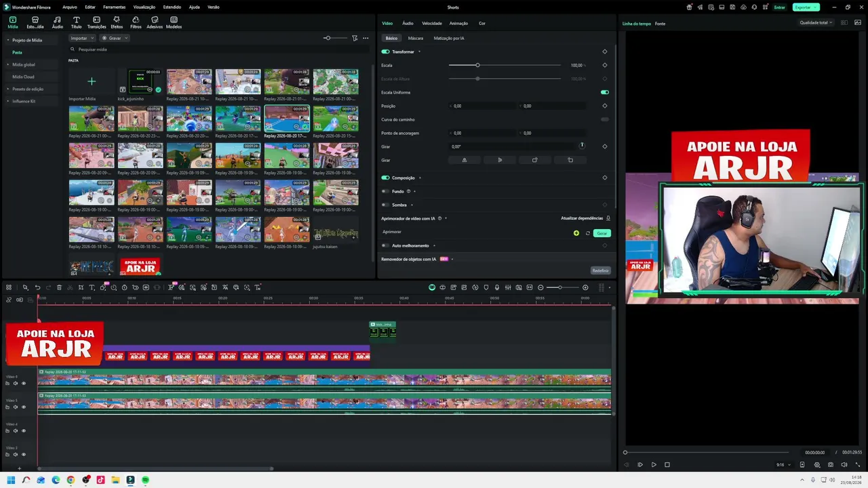The height and width of the screenshot is (488, 868).
Task: Click the Pesquisar mídia search field
Action: pyautogui.click(x=220, y=49)
